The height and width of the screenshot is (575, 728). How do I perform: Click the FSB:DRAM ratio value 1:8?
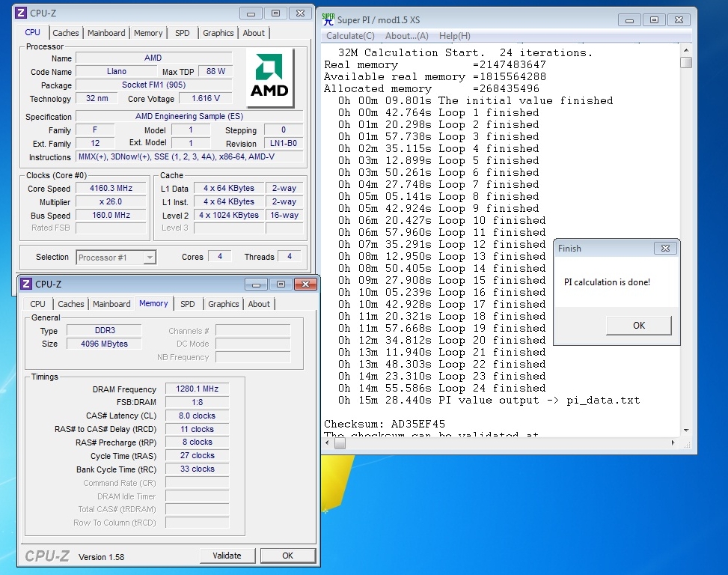tap(198, 402)
